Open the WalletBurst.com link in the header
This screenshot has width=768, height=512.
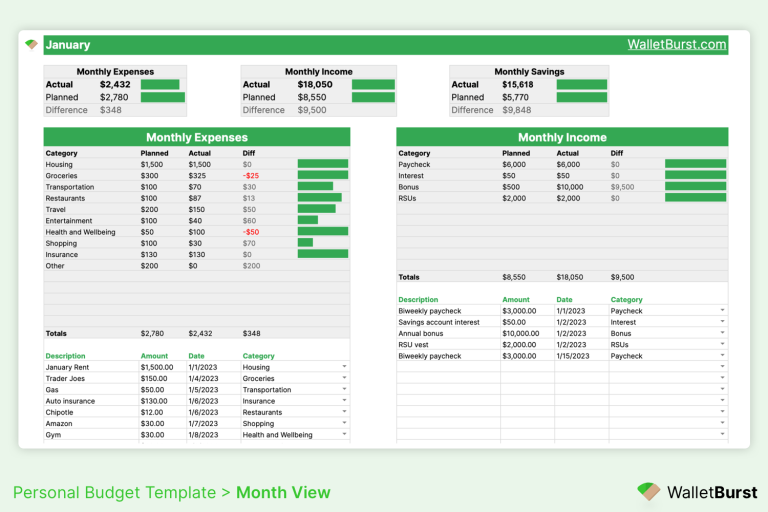coord(676,45)
